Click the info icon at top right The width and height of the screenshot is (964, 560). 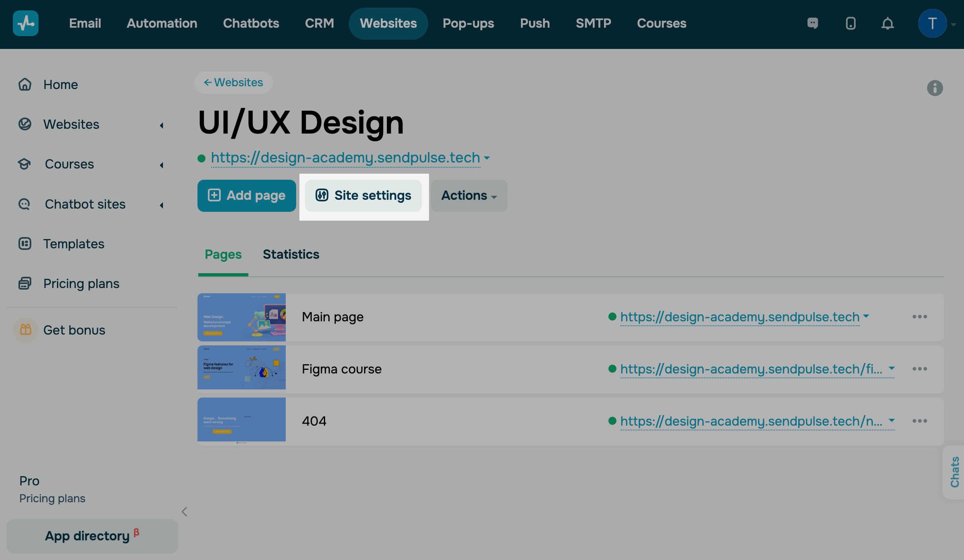click(935, 88)
